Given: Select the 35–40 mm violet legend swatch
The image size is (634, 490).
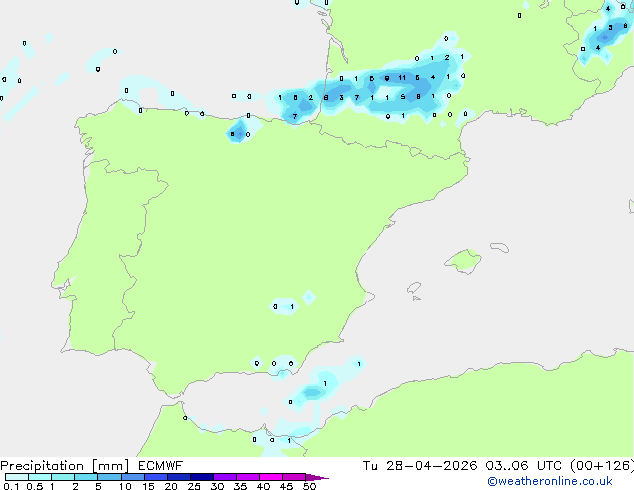Looking at the screenshot, I should [247, 477].
